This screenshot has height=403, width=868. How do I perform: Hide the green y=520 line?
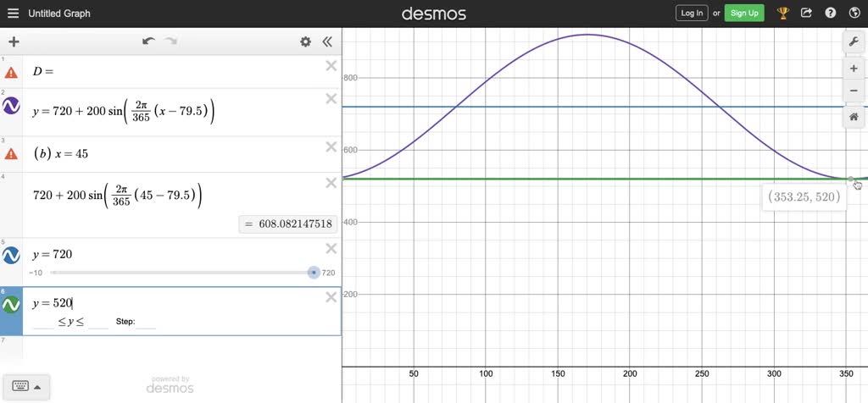(12, 304)
